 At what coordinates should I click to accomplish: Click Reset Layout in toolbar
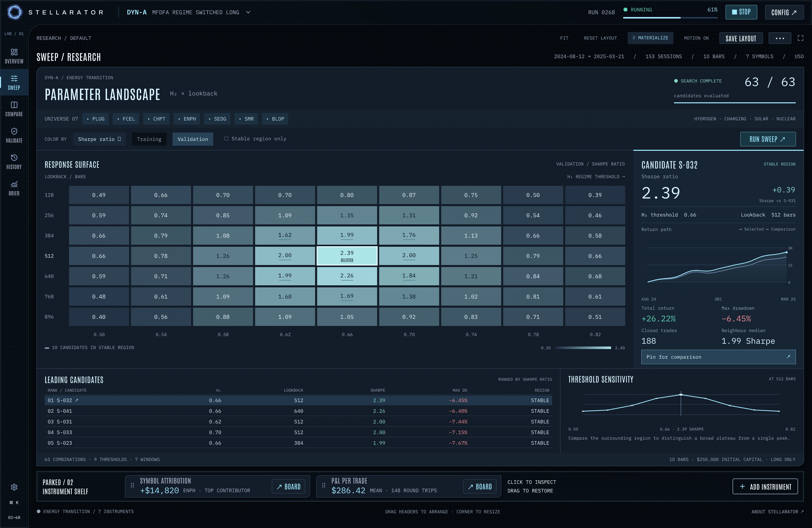click(600, 38)
